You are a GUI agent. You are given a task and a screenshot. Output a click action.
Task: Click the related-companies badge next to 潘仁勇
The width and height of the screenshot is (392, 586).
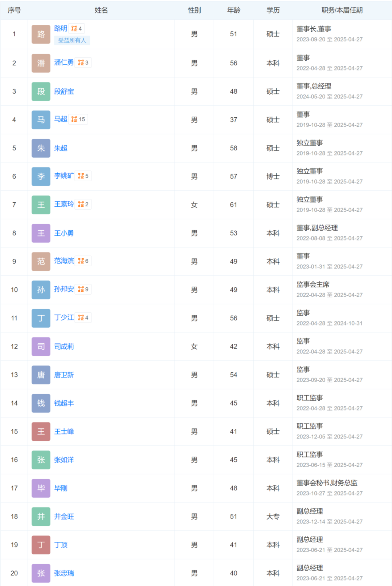pos(83,63)
